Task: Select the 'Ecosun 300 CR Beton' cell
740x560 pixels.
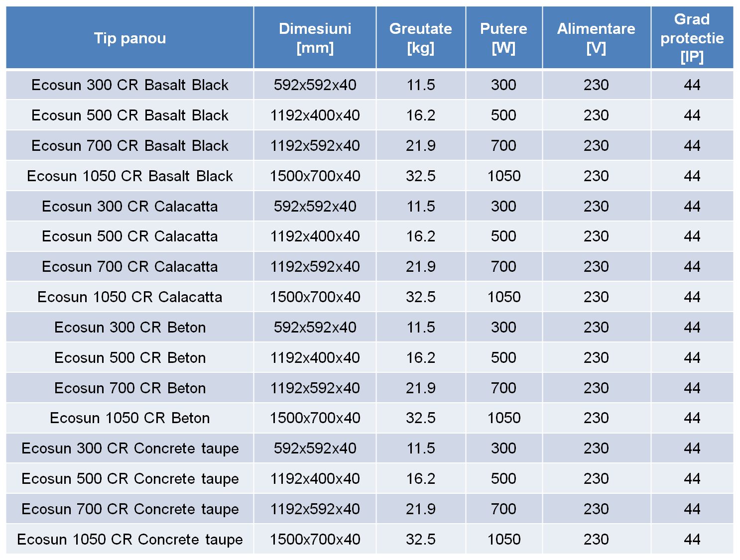Action: click(x=129, y=328)
